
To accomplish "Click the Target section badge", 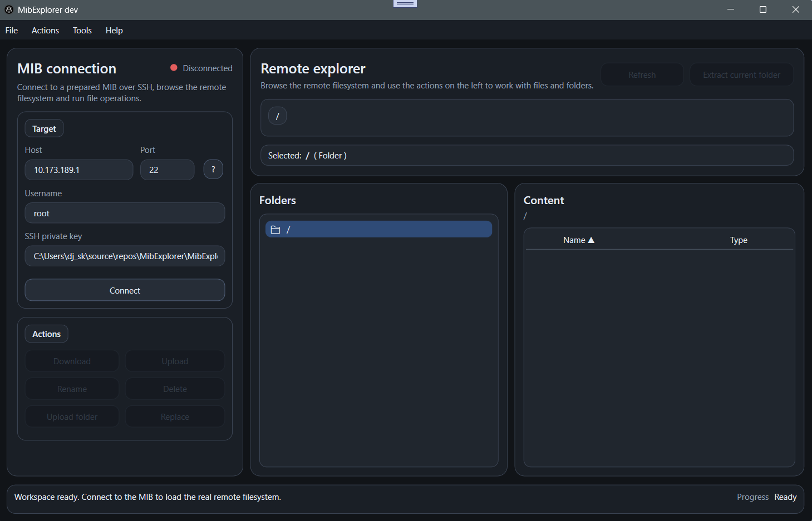I will [43, 128].
